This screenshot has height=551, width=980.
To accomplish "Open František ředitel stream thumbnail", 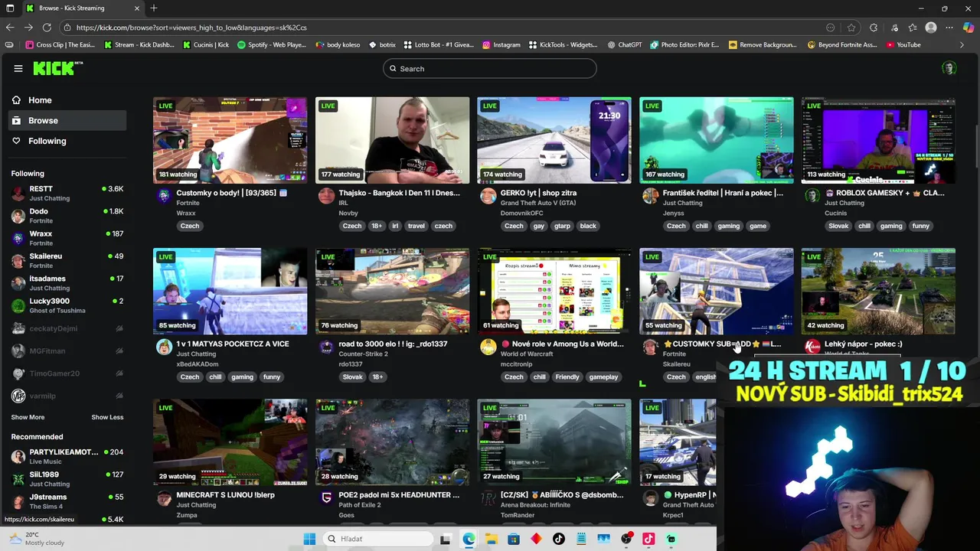I will click(x=717, y=140).
